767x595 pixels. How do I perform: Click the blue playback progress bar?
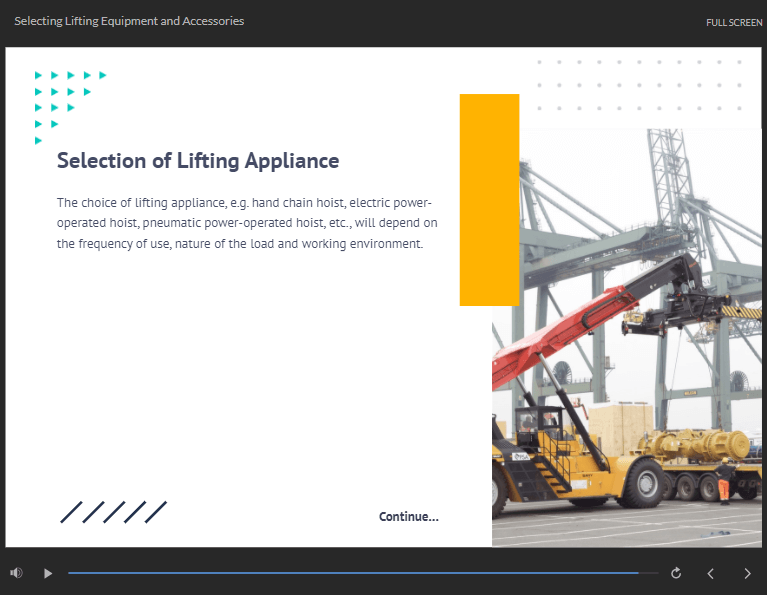[363, 572]
